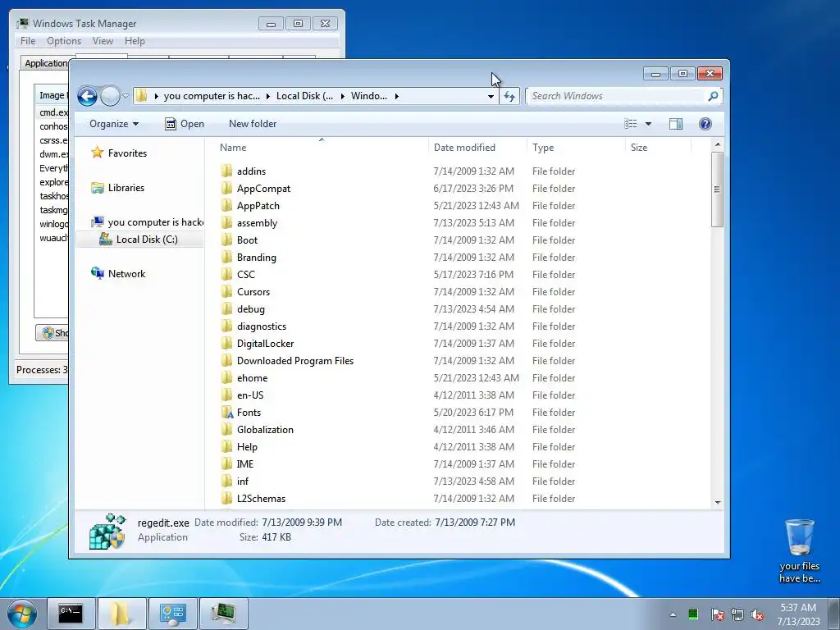Click Local Disk breadcrumb segment
The image size is (840, 630).
point(304,97)
